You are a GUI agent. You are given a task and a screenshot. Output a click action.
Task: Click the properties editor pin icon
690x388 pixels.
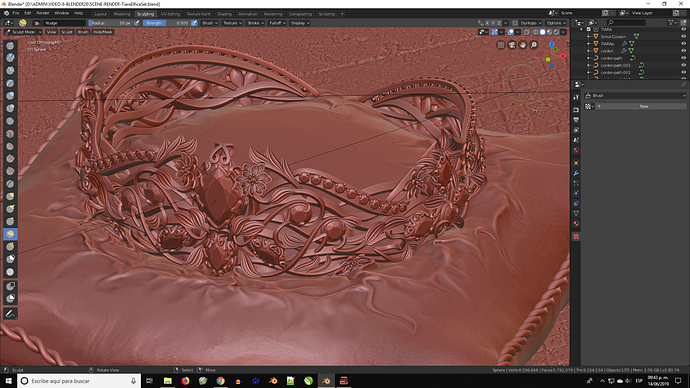(x=683, y=84)
